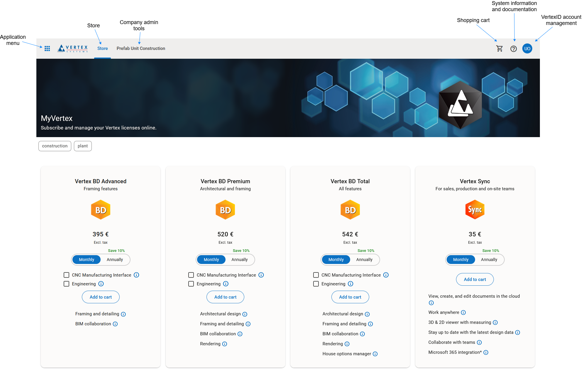Enable CNC Manufacturing Interface for BD Total
This screenshot has width=588, height=372.
pyautogui.click(x=316, y=275)
